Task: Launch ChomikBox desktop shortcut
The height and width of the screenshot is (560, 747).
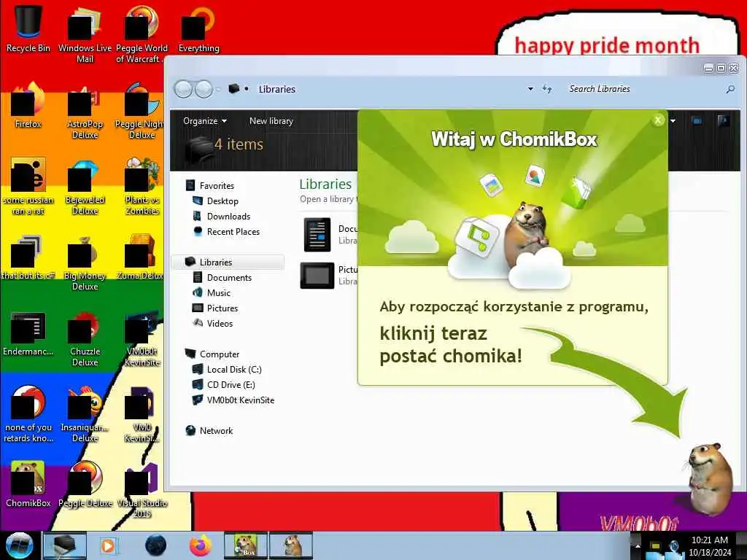Action: (x=28, y=483)
